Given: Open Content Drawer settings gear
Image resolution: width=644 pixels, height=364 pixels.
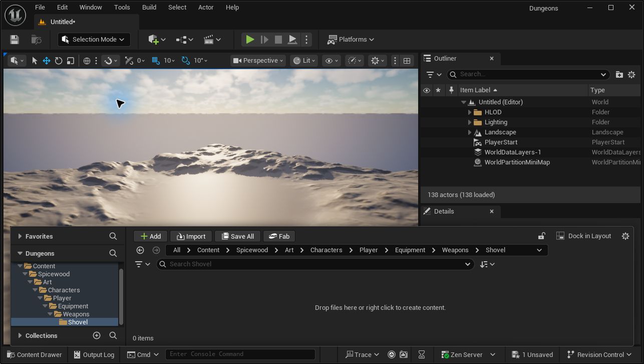Looking at the screenshot, I should 625,236.
